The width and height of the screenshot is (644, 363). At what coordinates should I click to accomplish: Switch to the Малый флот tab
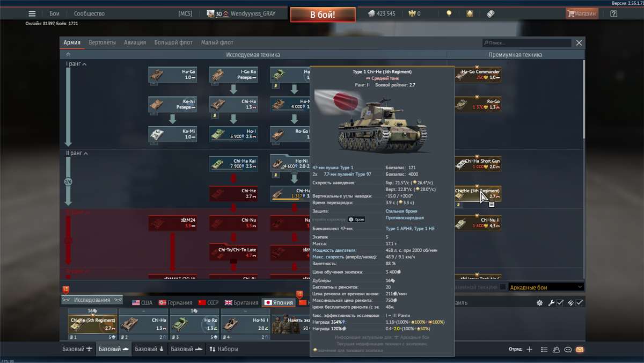tap(217, 42)
